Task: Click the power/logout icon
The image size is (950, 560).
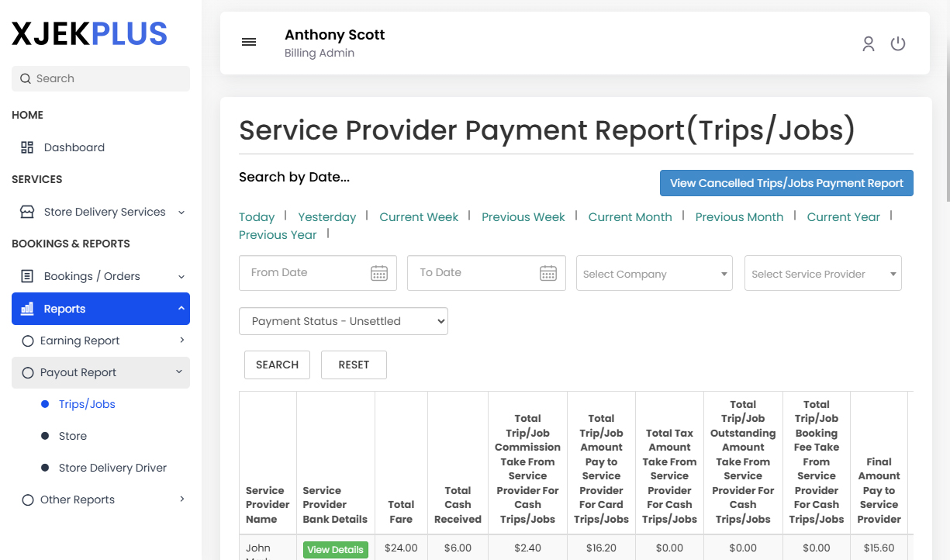Action: (x=897, y=43)
